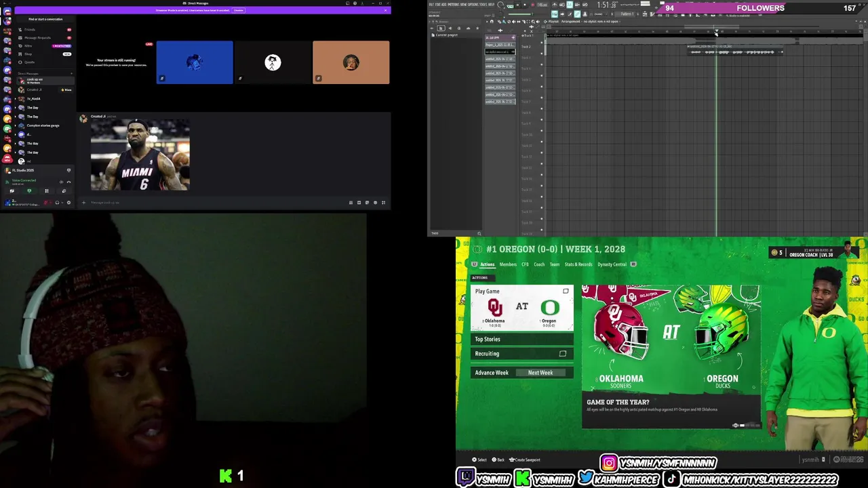Viewport: 868px width, 488px height.
Task: Click the magnet snap icon in FL playlist toolbar
Action: pyautogui.click(x=492, y=22)
